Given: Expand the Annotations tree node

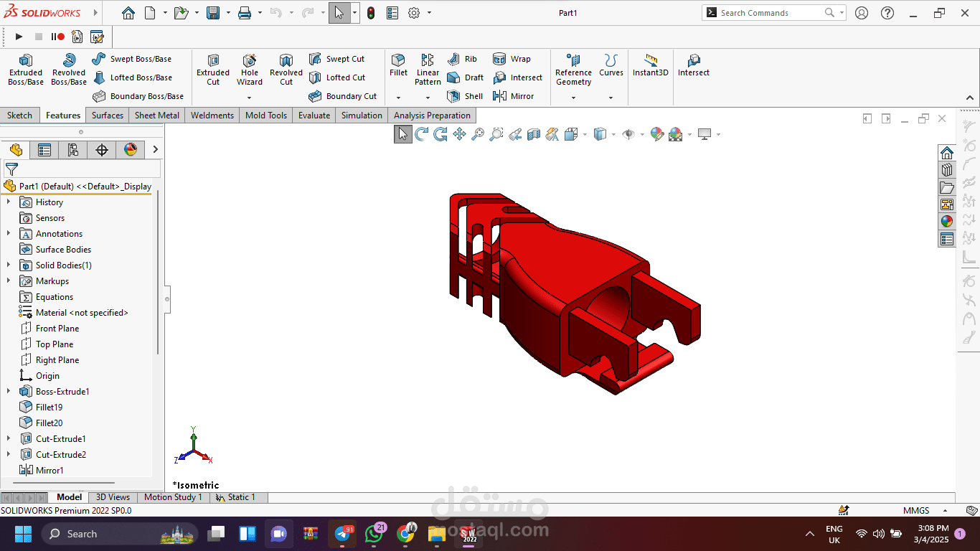Looking at the screenshot, I should pyautogui.click(x=9, y=234).
